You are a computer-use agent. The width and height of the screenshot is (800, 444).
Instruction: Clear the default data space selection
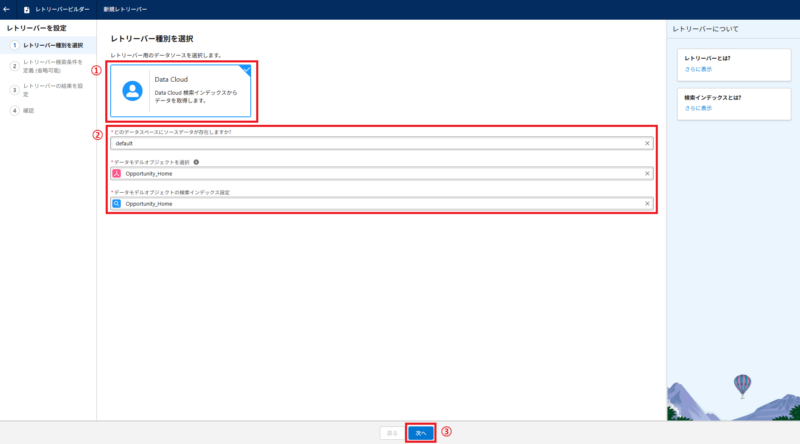[x=647, y=144]
